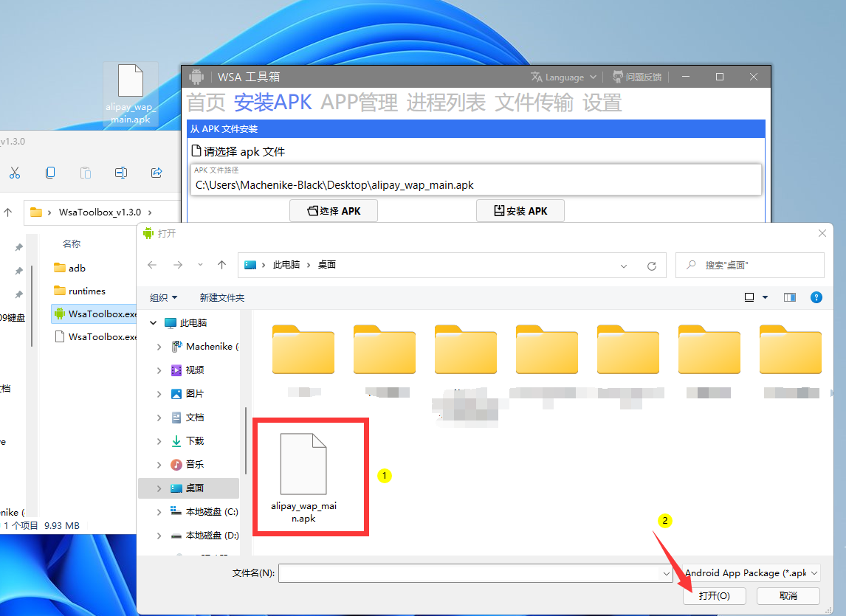Refresh the Open dialog folder view

pyautogui.click(x=652, y=266)
